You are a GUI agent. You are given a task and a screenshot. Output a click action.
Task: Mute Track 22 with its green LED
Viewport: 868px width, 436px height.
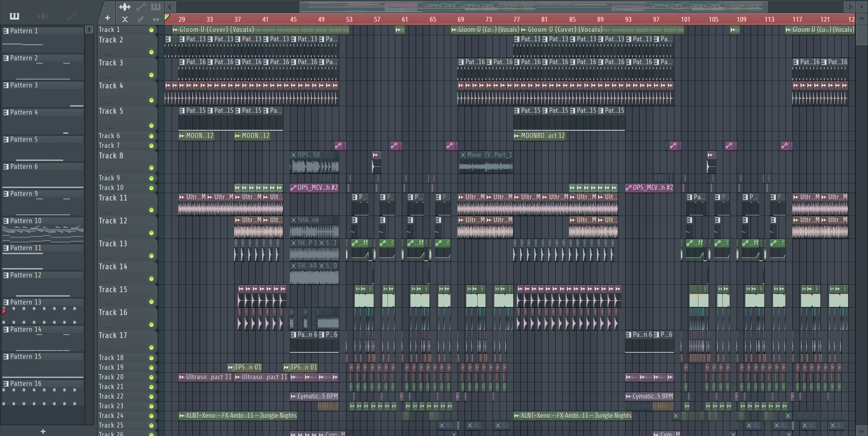point(152,397)
